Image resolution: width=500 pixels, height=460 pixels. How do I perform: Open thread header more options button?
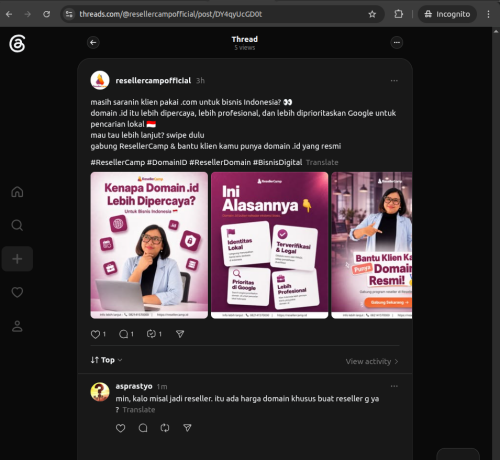397,42
